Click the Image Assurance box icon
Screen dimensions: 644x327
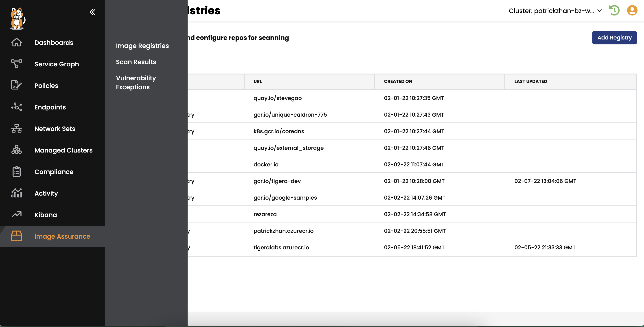click(x=17, y=236)
